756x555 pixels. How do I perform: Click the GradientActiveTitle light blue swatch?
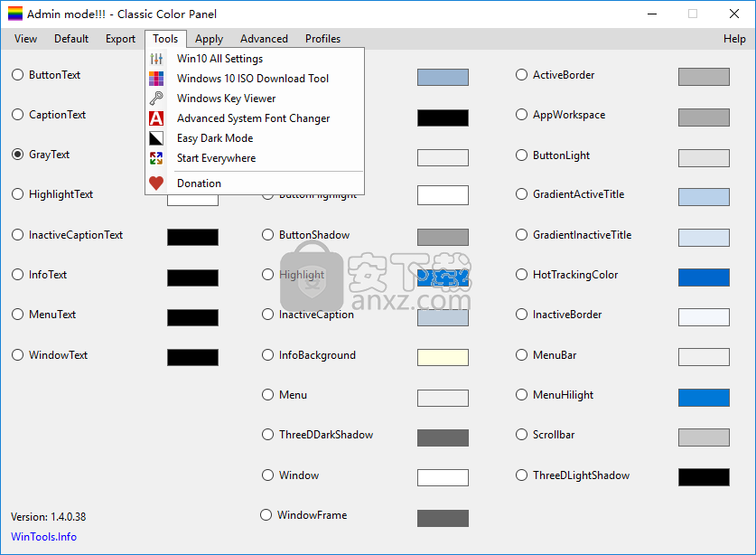click(x=704, y=197)
